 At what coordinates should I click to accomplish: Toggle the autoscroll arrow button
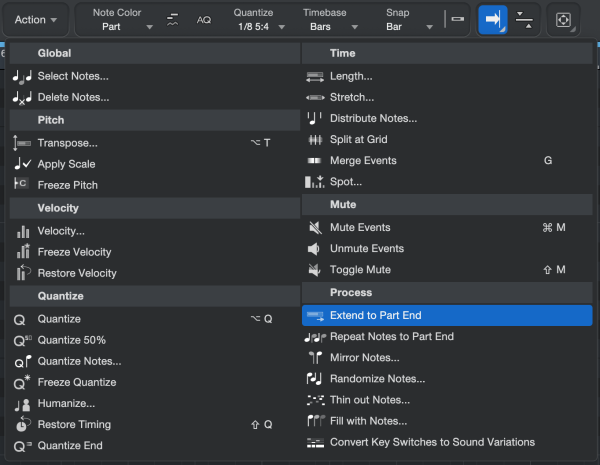[x=493, y=20]
